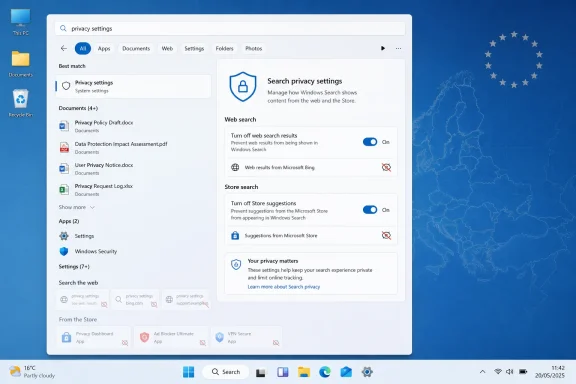Open the Recycle Bin desktop icon

[x=21, y=103]
